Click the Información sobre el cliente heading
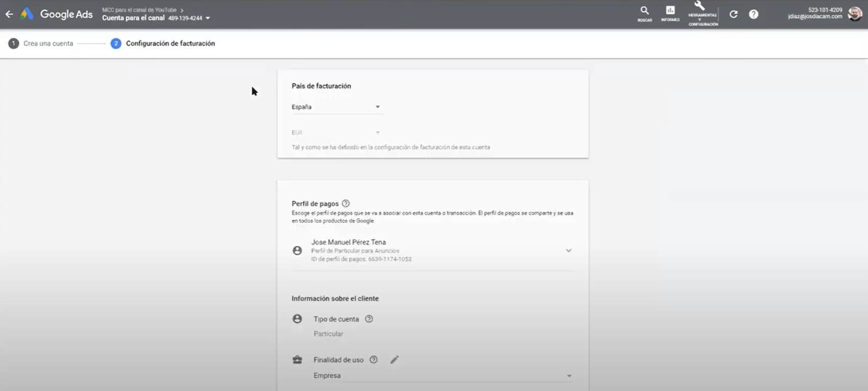868x391 pixels. (x=335, y=298)
